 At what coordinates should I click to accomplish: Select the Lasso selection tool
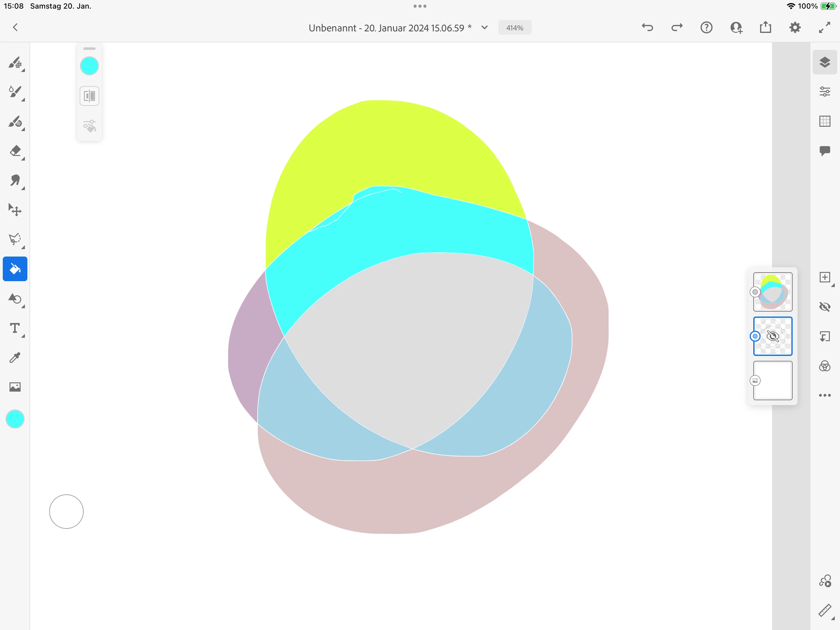click(15, 239)
